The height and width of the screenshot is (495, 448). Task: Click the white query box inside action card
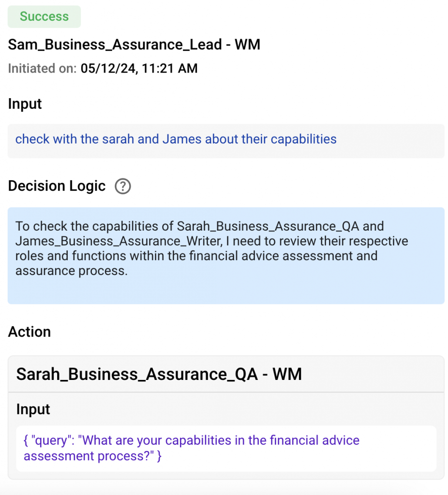(226, 449)
